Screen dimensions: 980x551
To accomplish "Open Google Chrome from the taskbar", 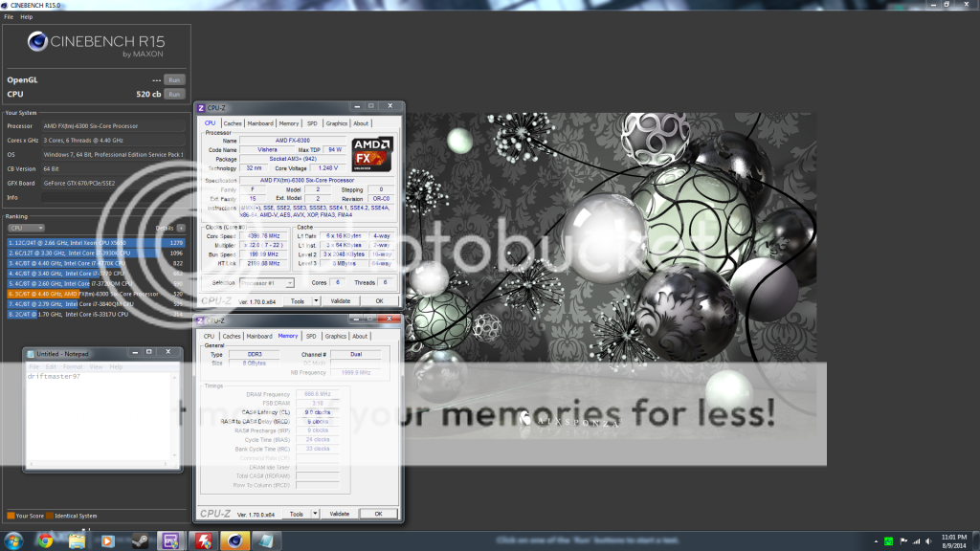I will (x=45, y=540).
